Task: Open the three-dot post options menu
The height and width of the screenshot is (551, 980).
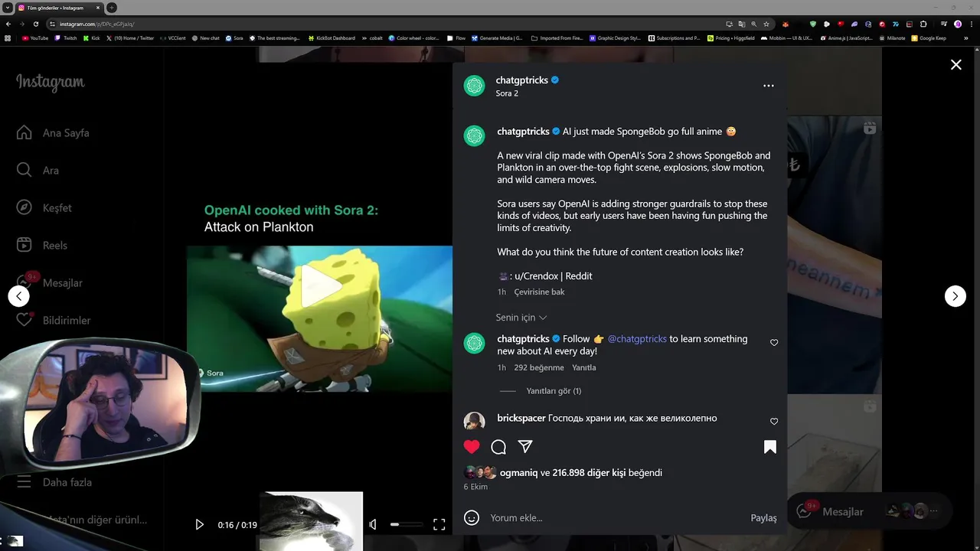Action: (x=769, y=86)
